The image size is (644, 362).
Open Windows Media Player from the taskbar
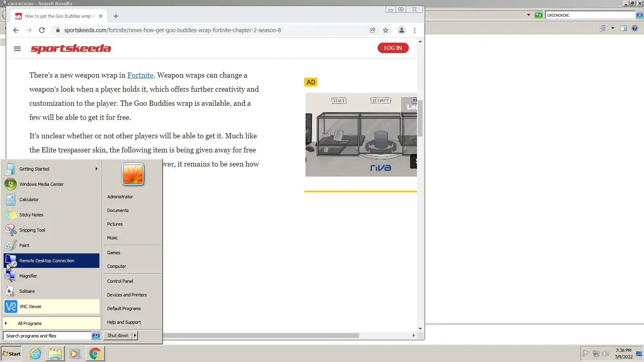(75, 354)
